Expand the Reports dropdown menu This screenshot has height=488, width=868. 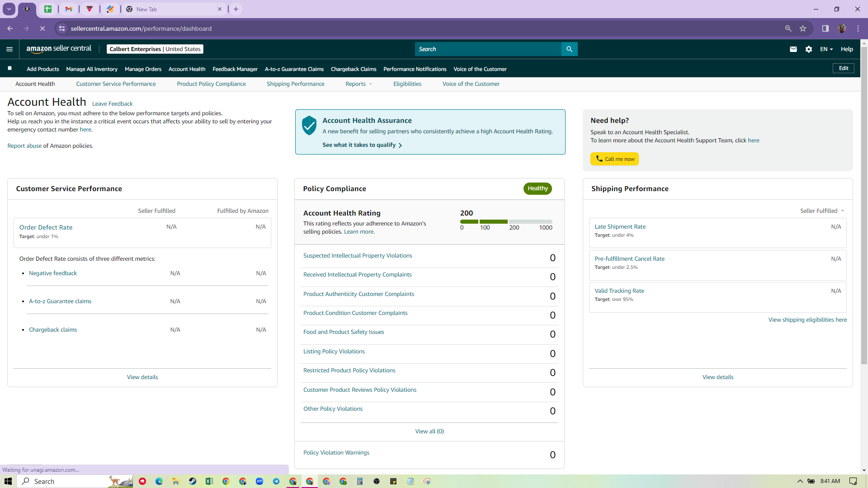coord(359,84)
